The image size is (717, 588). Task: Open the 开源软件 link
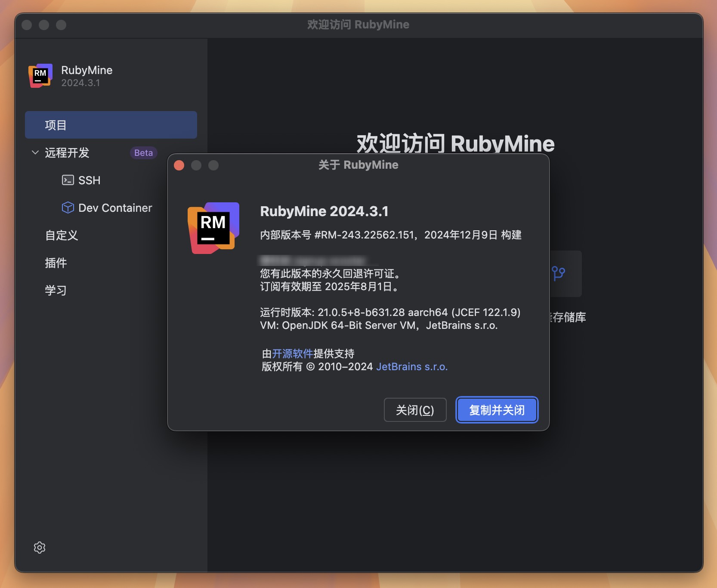(292, 354)
